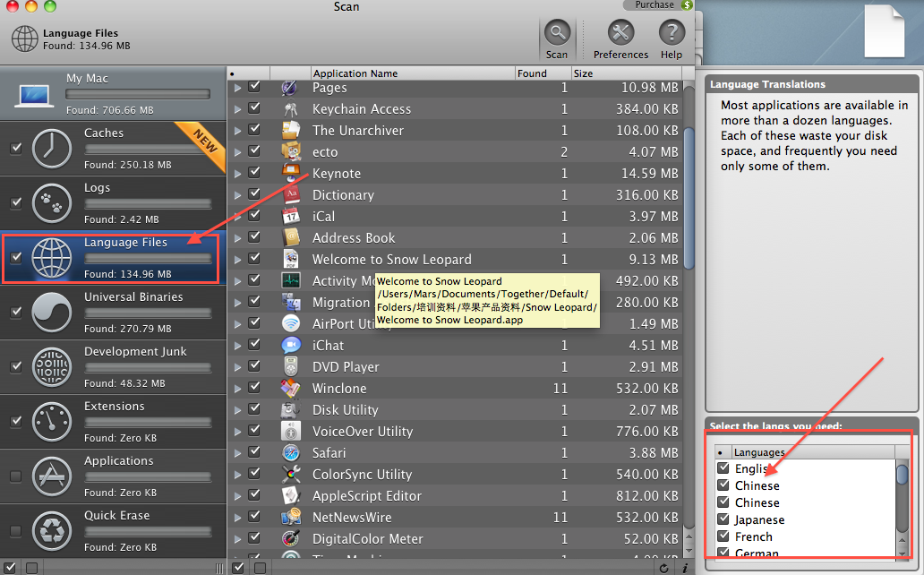Screen dimensions: 924x575
Task: Click the Dictionary app icon
Action: point(290,194)
